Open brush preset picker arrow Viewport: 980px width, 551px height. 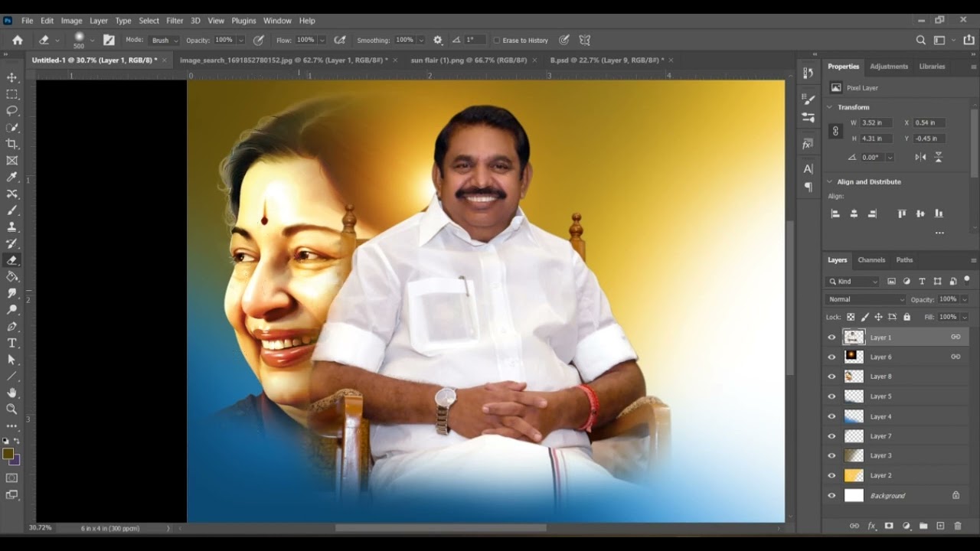click(92, 41)
